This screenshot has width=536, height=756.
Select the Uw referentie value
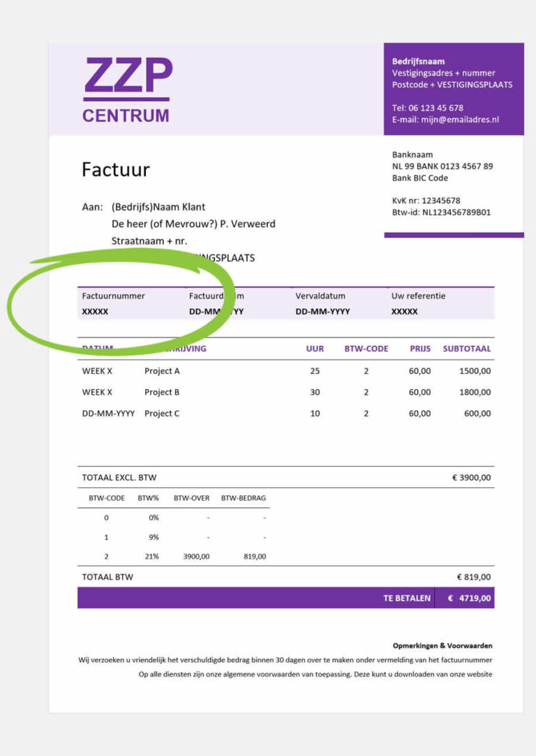(405, 312)
